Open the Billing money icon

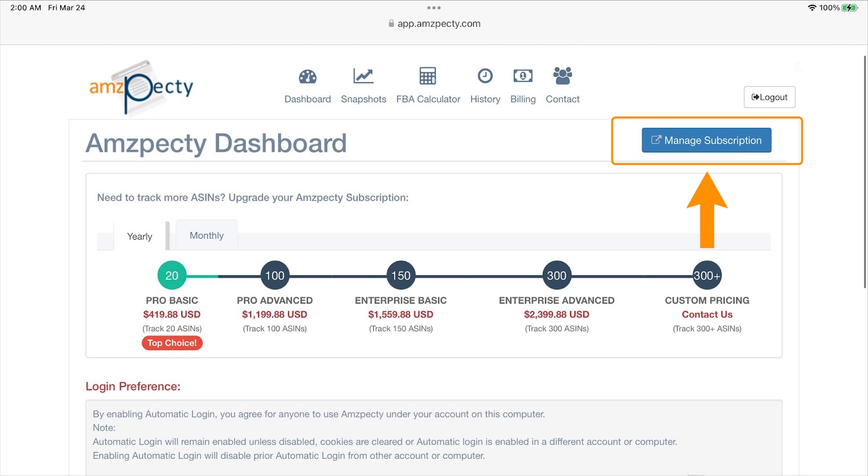click(x=523, y=76)
